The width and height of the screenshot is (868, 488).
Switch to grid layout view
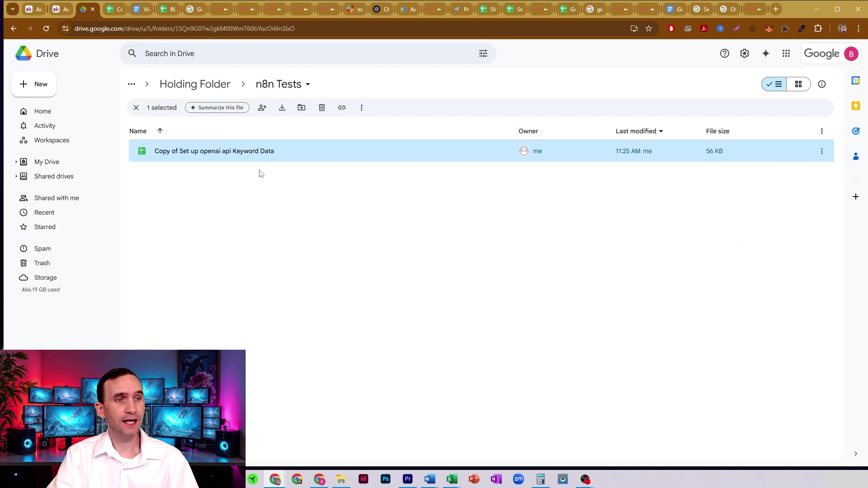click(x=798, y=84)
